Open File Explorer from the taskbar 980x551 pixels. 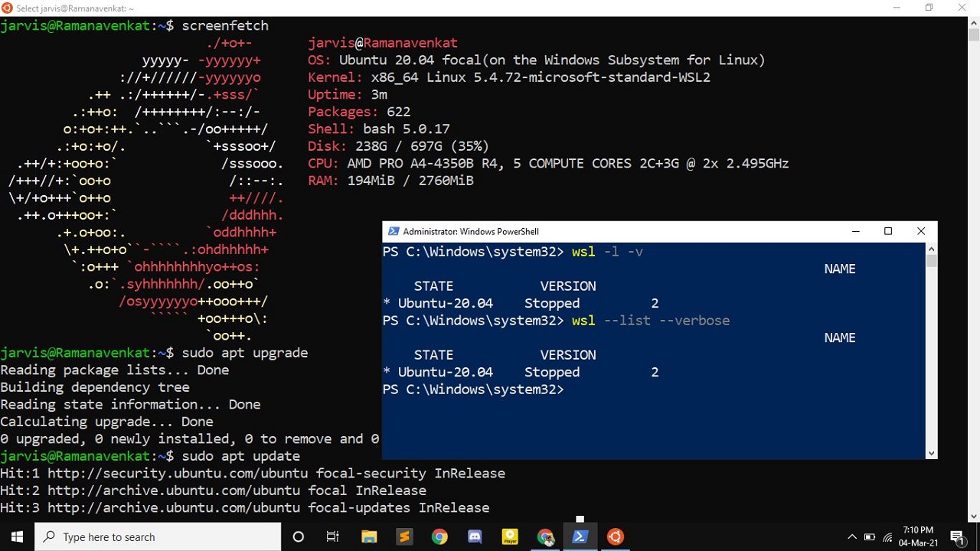coord(369,536)
